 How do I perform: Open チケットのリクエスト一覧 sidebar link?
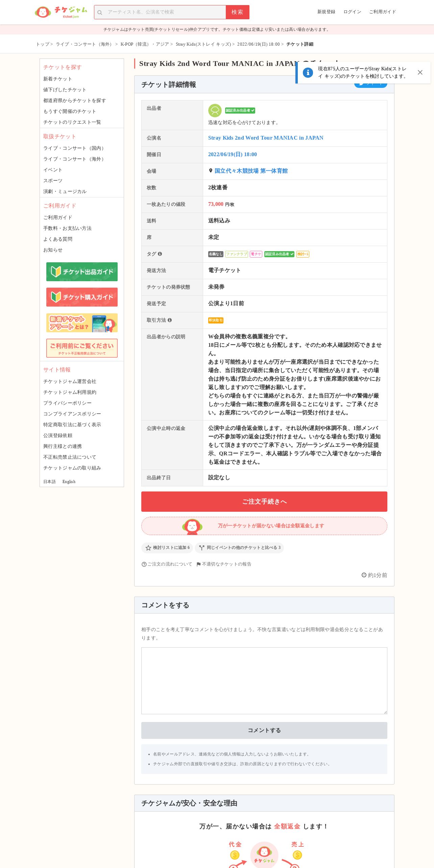tap(72, 122)
